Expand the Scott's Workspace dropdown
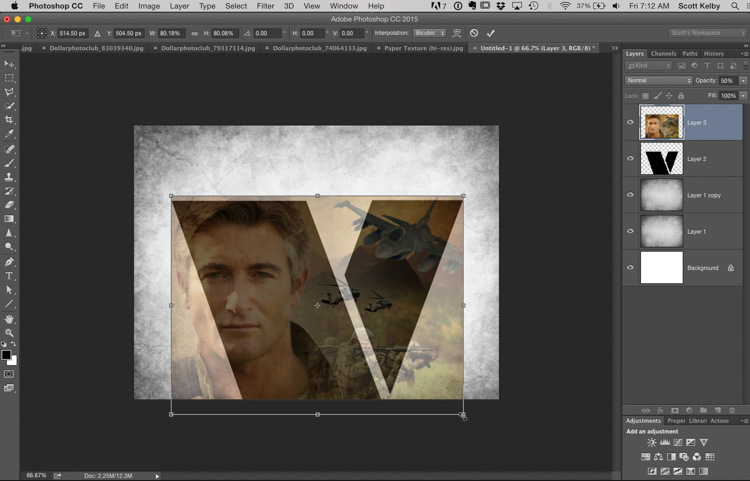Viewport: 750px width, 481px height. 707,33
